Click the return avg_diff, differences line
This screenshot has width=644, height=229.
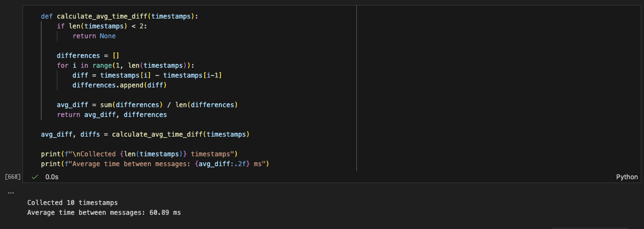(112, 115)
